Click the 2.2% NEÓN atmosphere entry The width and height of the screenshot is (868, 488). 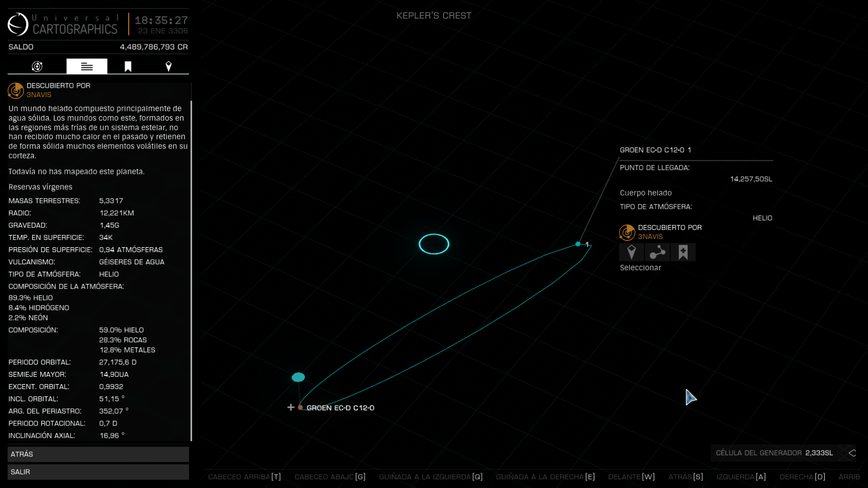point(28,318)
